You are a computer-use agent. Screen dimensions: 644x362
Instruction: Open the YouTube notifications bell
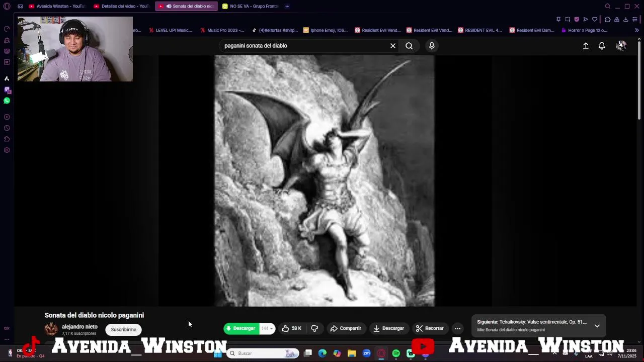click(x=602, y=46)
